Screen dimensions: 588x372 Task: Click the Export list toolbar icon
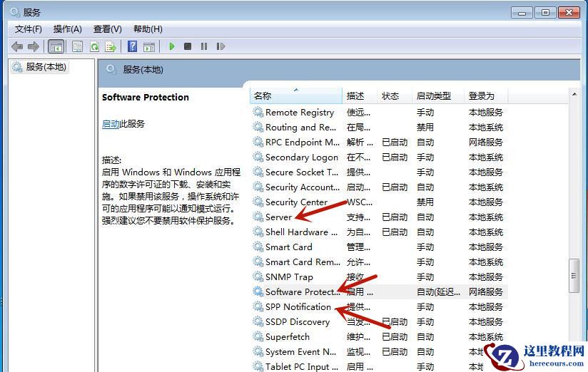[111, 46]
